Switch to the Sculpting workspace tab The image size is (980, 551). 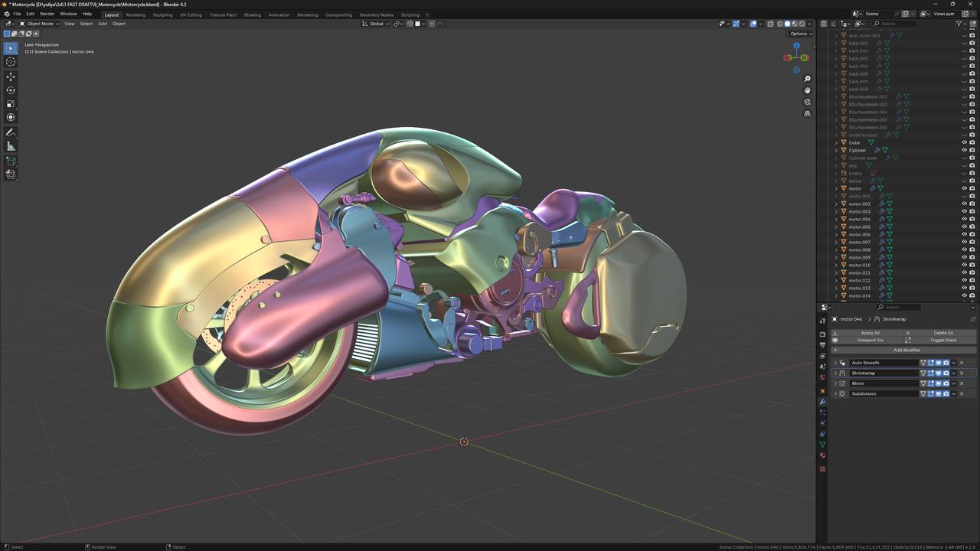point(162,15)
